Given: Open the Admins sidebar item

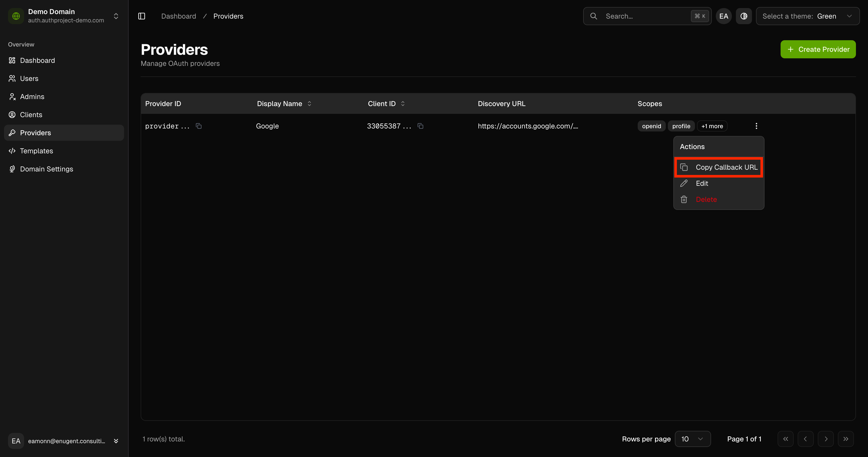Looking at the screenshot, I should click(x=64, y=97).
